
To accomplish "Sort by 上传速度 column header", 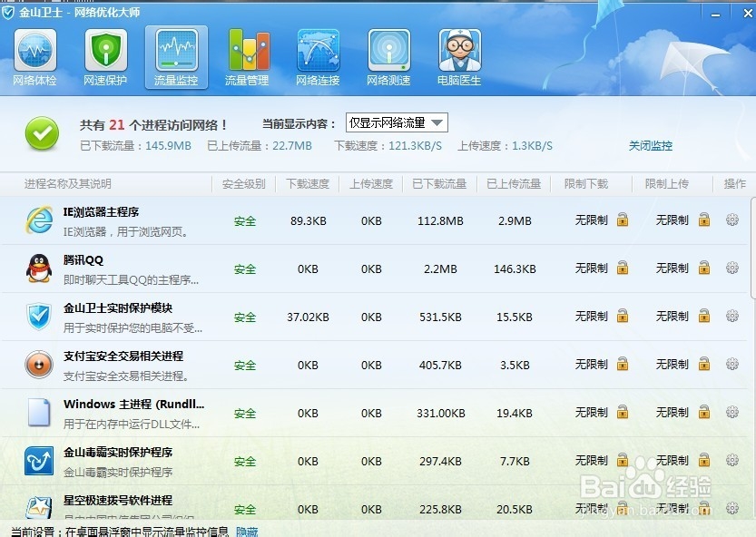I will tap(371, 183).
